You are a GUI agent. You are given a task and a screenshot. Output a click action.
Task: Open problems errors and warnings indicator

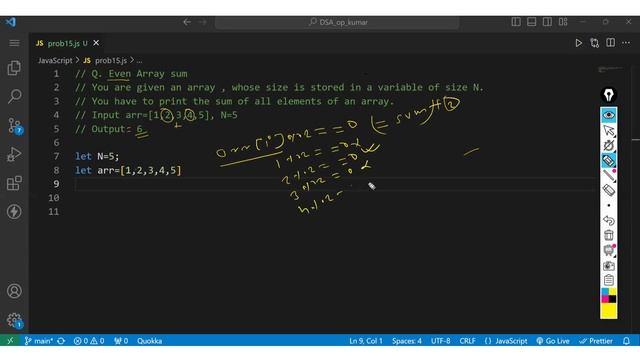[x=89, y=341]
